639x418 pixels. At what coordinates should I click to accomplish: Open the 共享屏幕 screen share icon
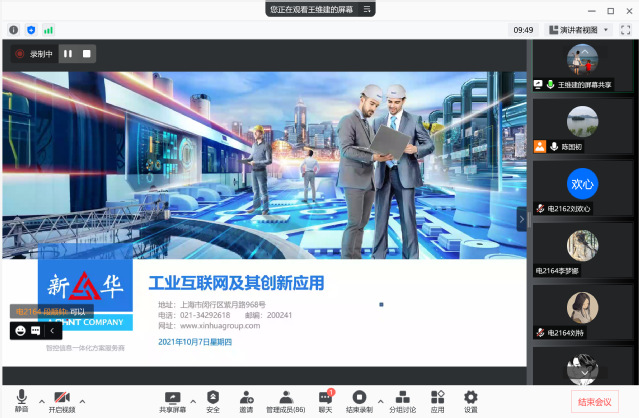click(x=174, y=399)
